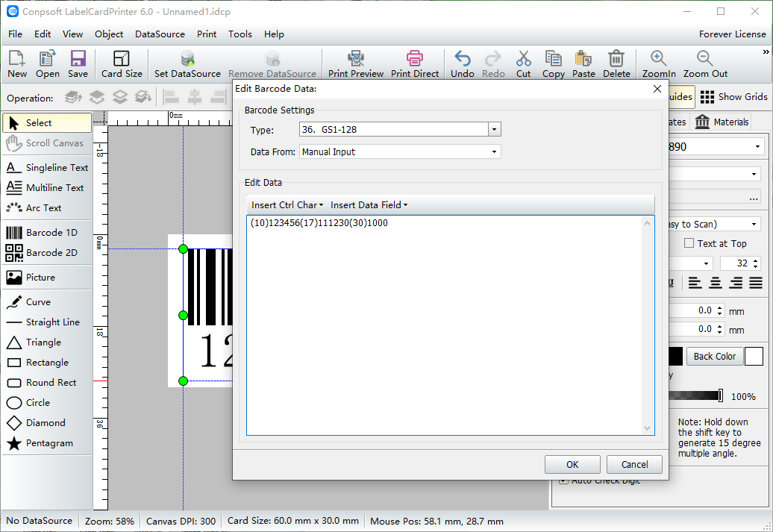This screenshot has width=773, height=532.
Task: Click the justify alignment icon
Action: [756, 283]
